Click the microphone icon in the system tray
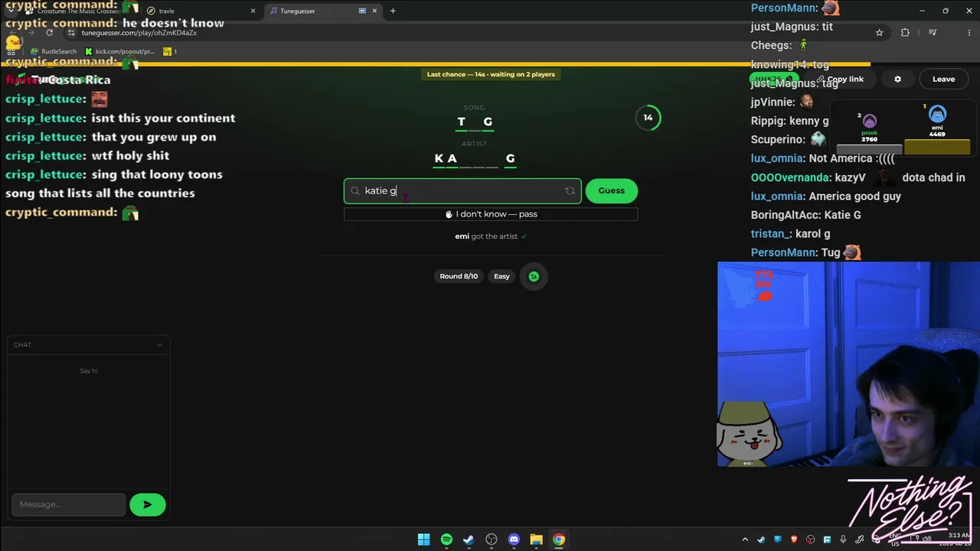This screenshot has width=980, height=551. (x=843, y=540)
